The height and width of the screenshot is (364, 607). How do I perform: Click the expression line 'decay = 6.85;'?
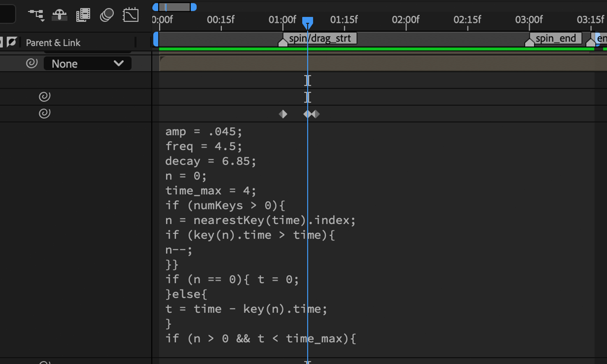pos(210,161)
